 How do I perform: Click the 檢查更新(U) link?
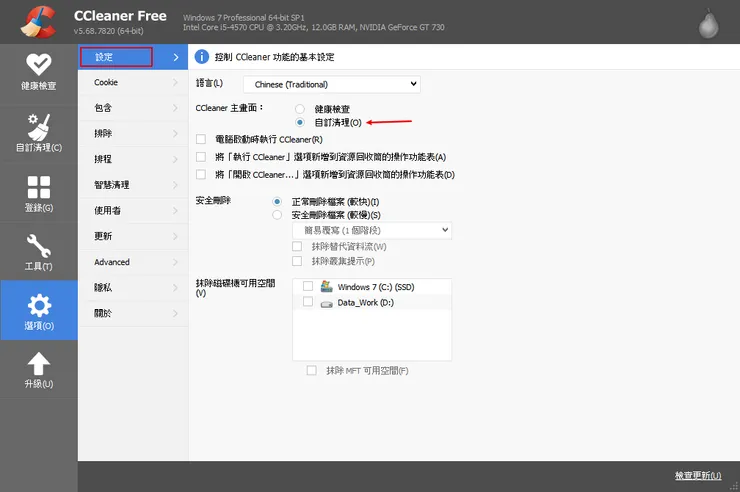pos(698,475)
